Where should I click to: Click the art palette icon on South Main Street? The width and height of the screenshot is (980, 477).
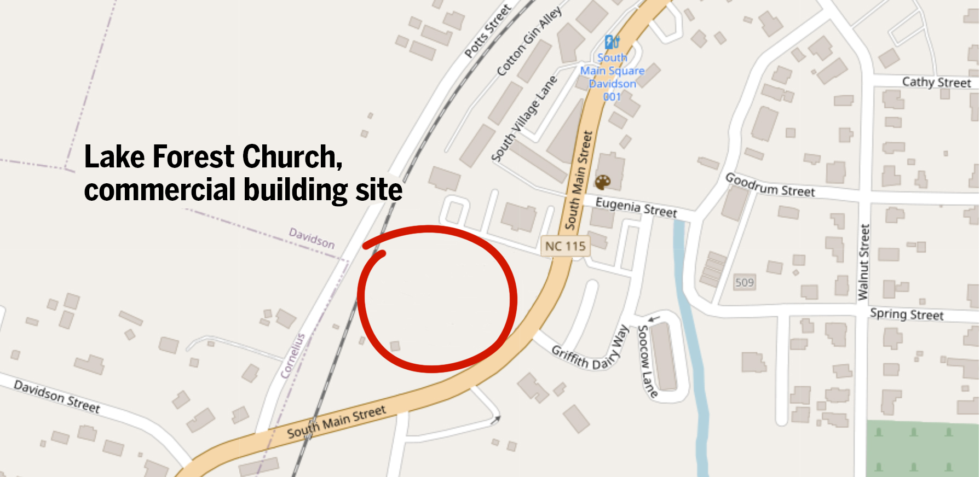click(x=603, y=182)
